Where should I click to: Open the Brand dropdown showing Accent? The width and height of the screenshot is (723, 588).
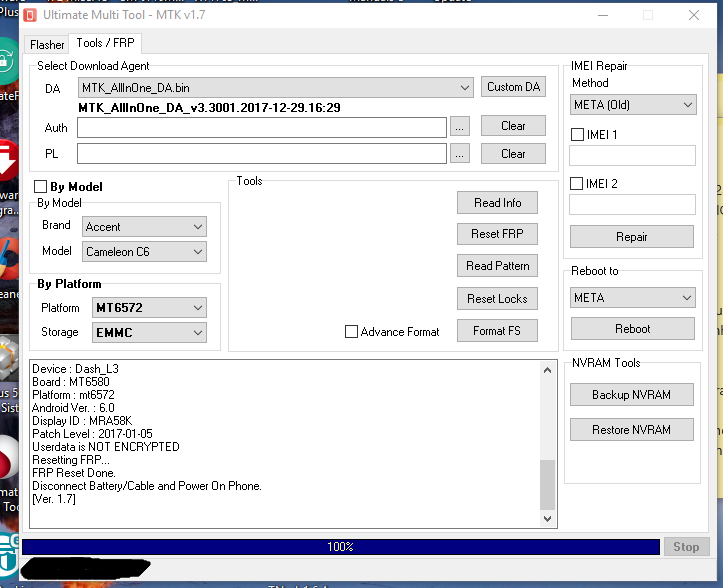144,227
